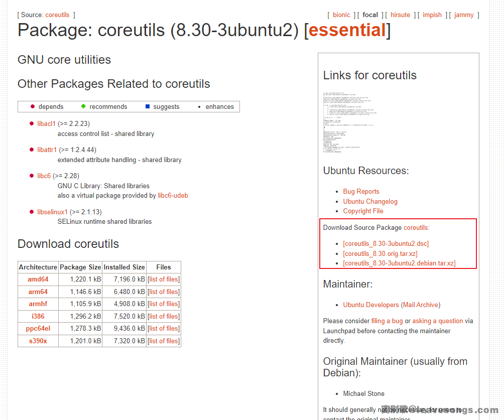Open list of files for arm64
This screenshot has height=420, width=504.
[x=164, y=292]
